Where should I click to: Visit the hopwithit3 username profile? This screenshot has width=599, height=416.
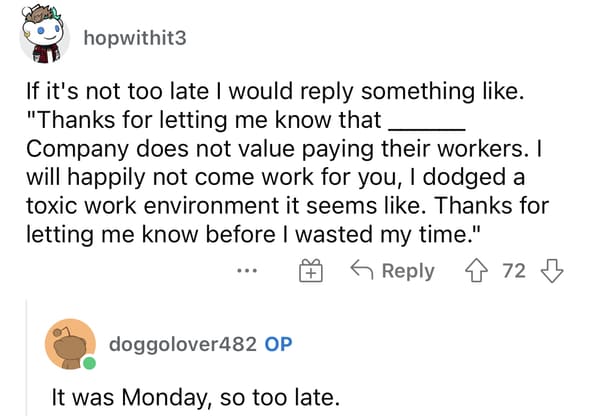pyautogui.click(x=135, y=38)
